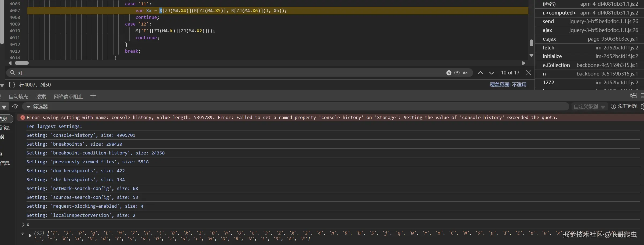644x245 pixels.
Task: Toggle match case in search
Action: [465, 73]
